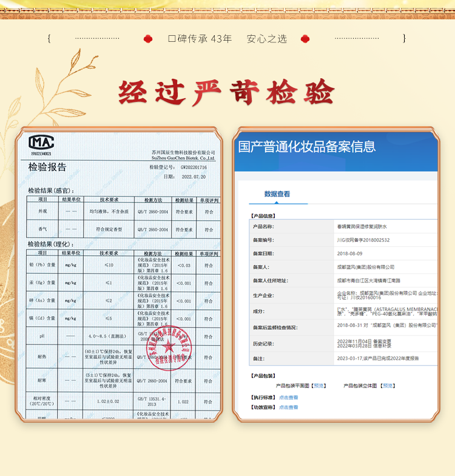The image size is (455, 476).
Task: Select filing date 2018-08-09
Action: 349,253
